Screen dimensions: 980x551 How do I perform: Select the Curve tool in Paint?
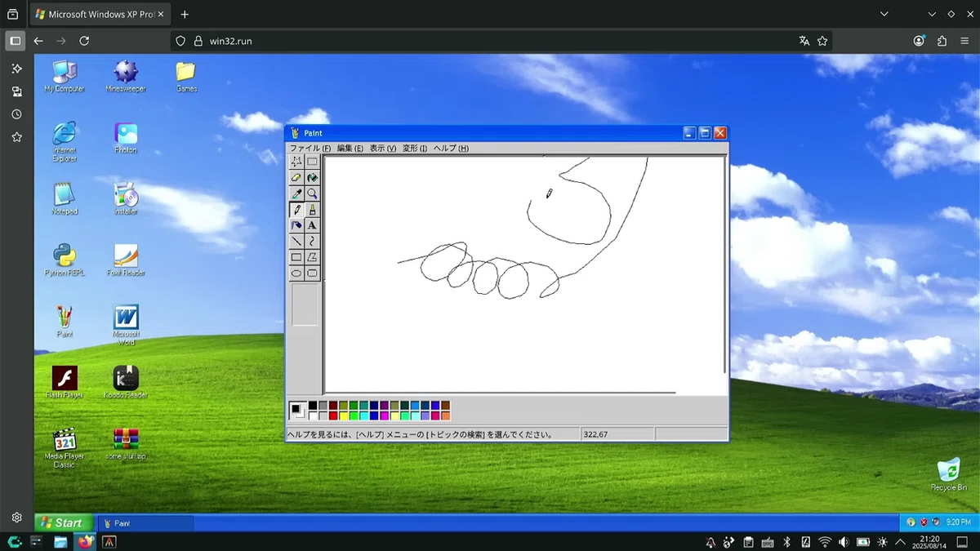312,241
